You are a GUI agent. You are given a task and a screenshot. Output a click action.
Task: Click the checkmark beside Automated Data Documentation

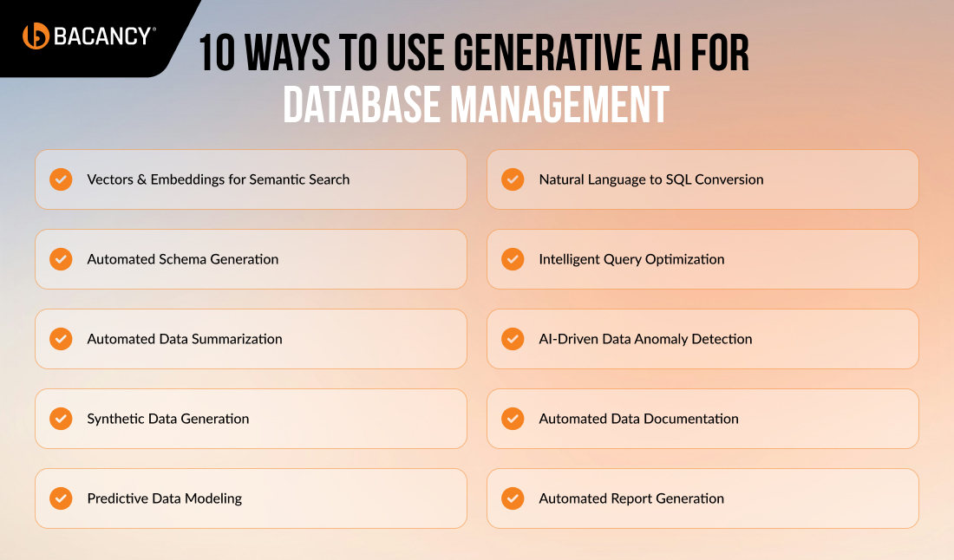(x=513, y=419)
